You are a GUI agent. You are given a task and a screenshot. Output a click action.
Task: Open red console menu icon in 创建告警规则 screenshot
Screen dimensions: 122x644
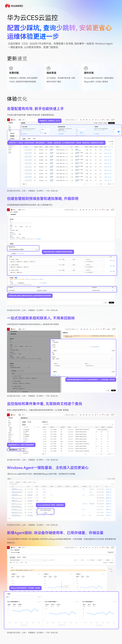tap(9, 210)
